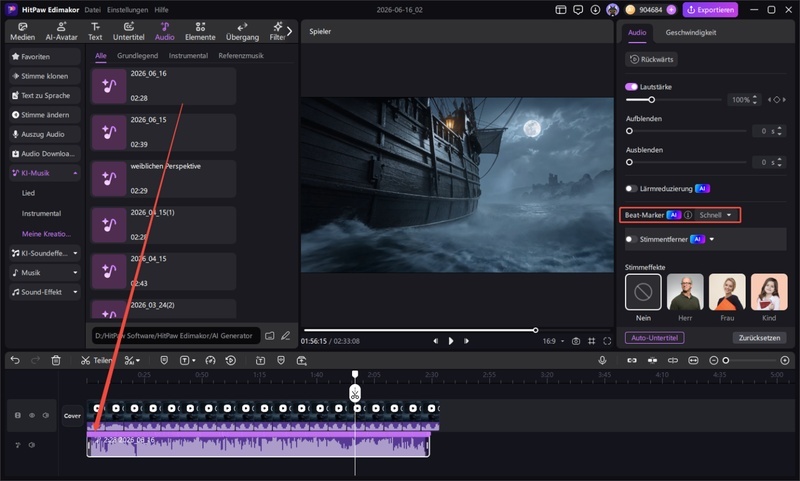Open the folder icon beside the file path
The width and height of the screenshot is (800, 481).
(270, 335)
